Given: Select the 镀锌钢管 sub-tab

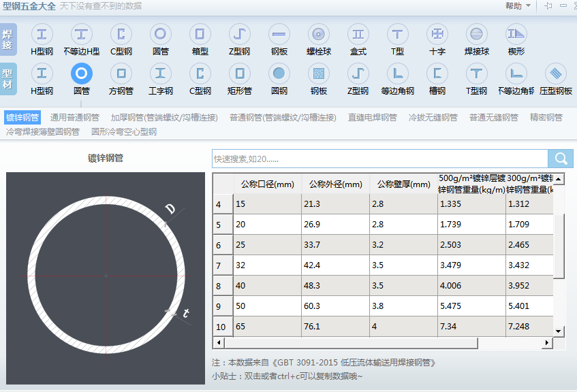Looking at the screenshot, I should [22, 118].
